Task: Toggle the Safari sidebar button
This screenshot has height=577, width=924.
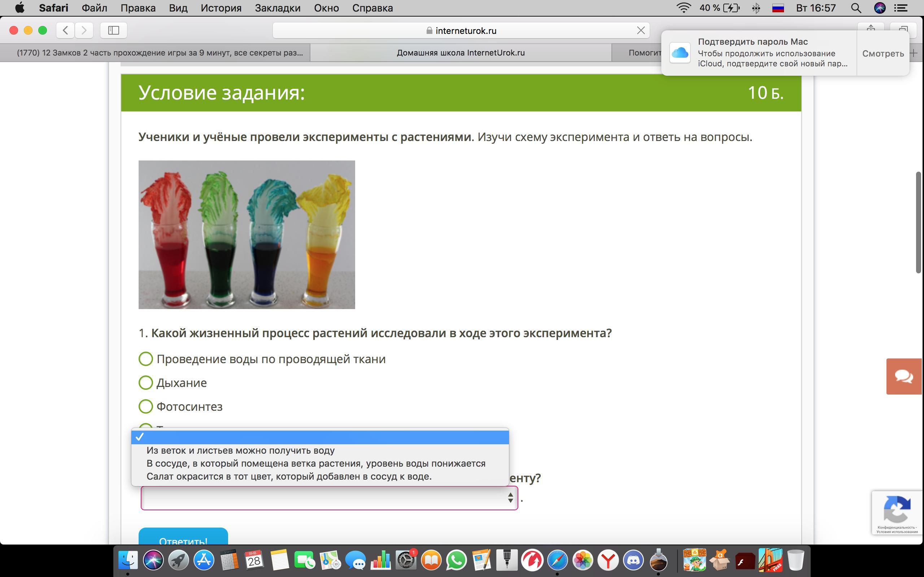Action: click(113, 30)
